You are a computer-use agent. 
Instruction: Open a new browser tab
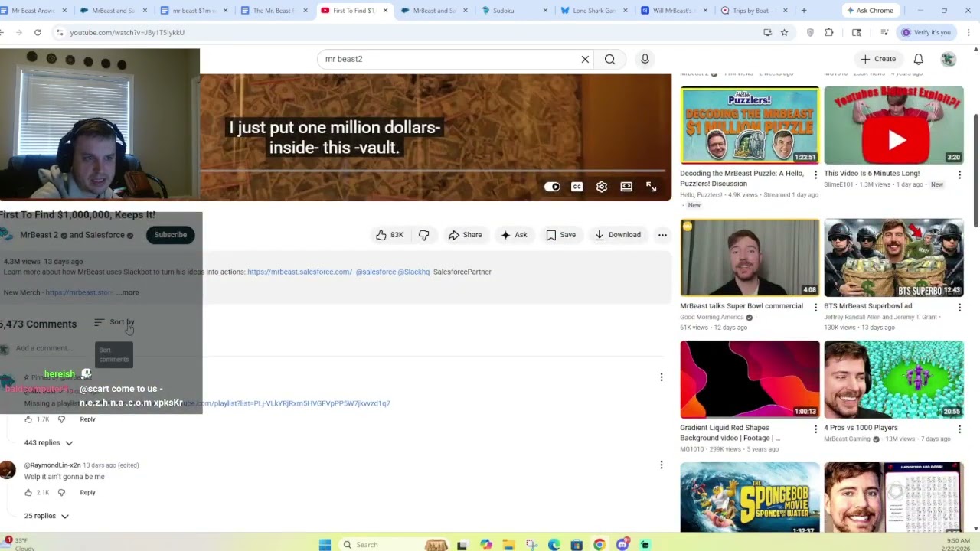tap(803, 11)
